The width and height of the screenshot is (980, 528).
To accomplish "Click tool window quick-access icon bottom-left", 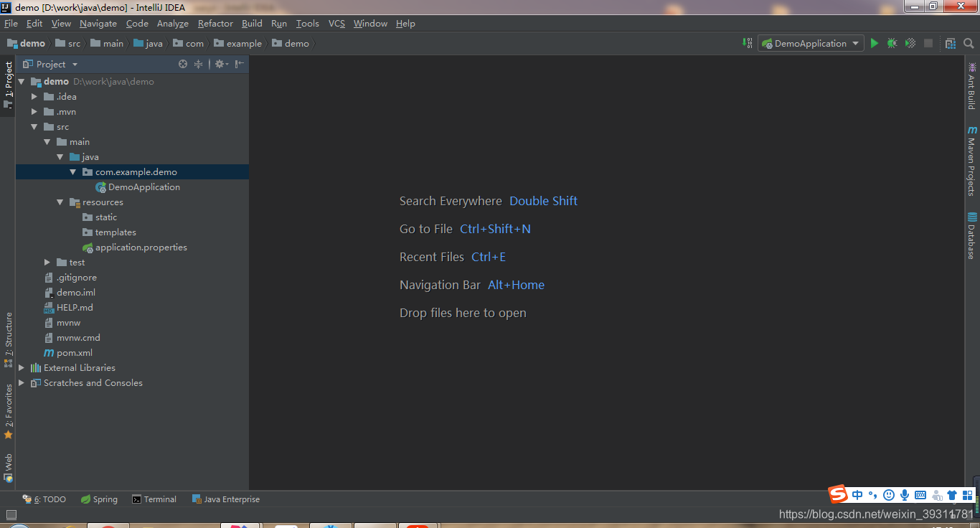I will click(11, 514).
